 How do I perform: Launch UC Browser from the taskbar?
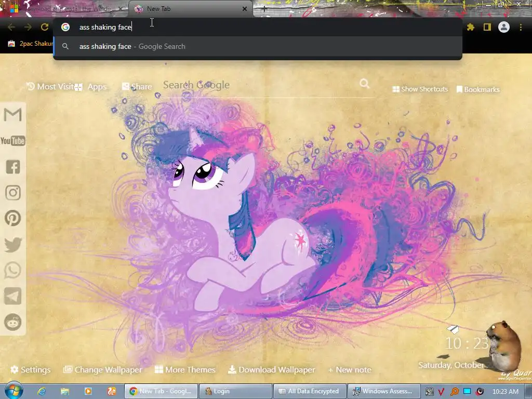coord(112,391)
